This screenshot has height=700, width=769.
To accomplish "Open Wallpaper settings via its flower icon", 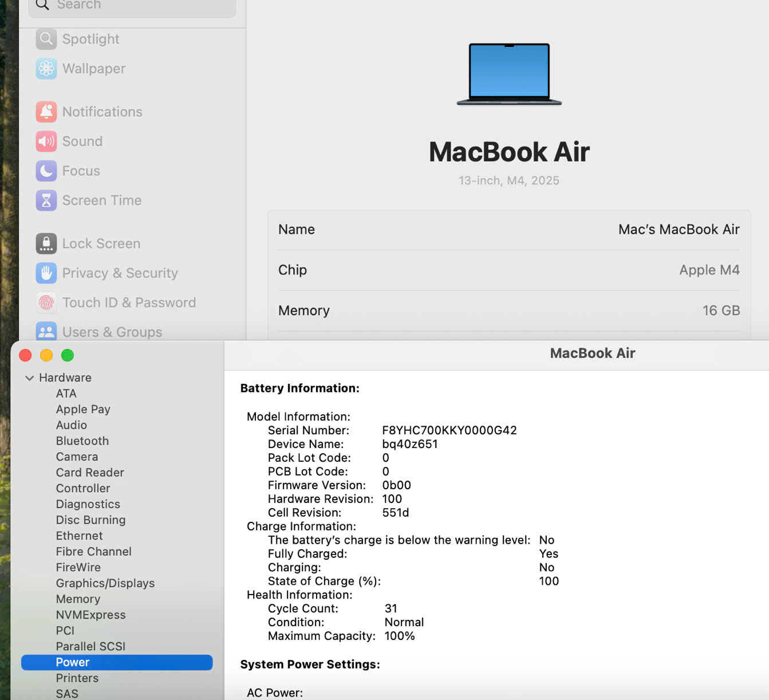I will (46, 69).
